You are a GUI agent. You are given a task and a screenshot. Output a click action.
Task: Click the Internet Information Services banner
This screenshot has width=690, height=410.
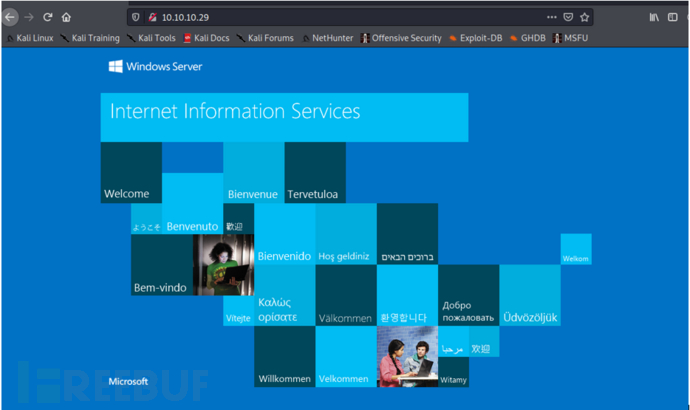pyautogui.click(x=284, y=117)
